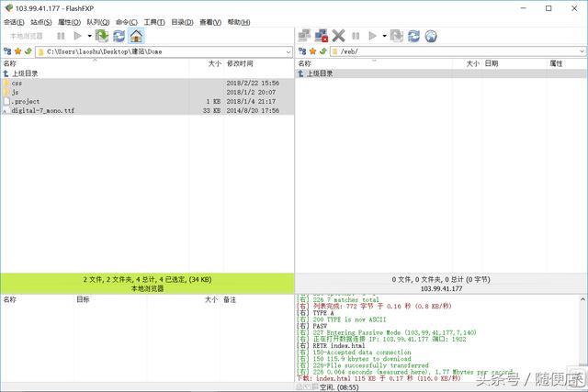Click the 33 KB size cell
588x392 pixels.
212,110
